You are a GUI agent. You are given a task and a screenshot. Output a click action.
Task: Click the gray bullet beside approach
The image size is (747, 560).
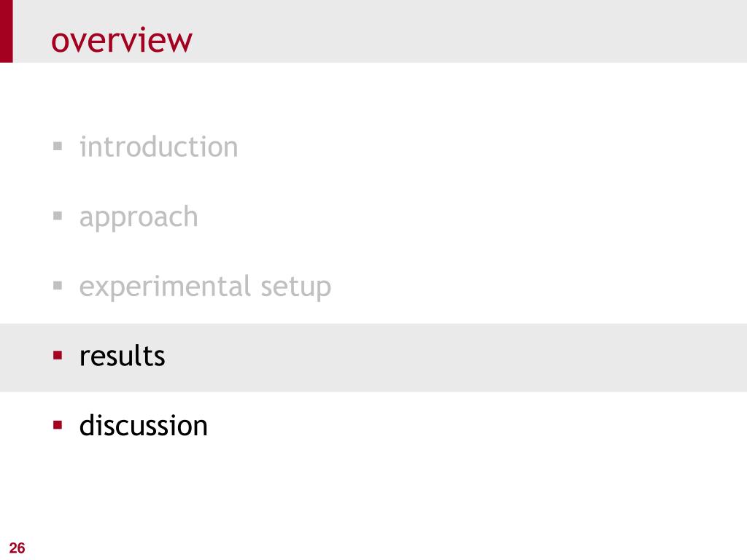tap(58, 216)
